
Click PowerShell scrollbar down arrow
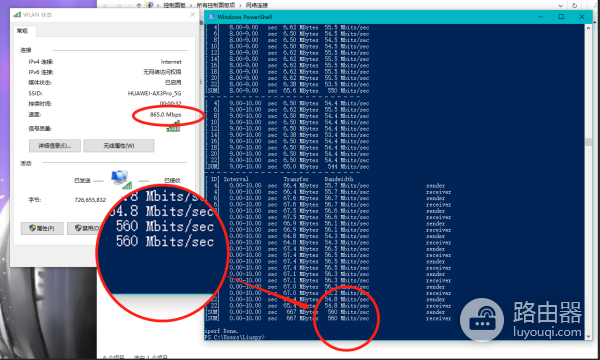point(589,336)
